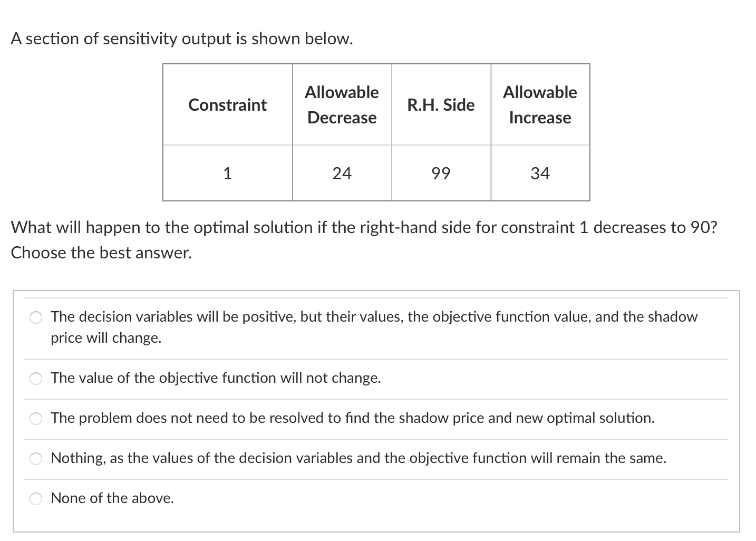The height and width of the screenshot is (541, 756).
Task: Click the question text mentioning 90
Action: coord(364,227)
